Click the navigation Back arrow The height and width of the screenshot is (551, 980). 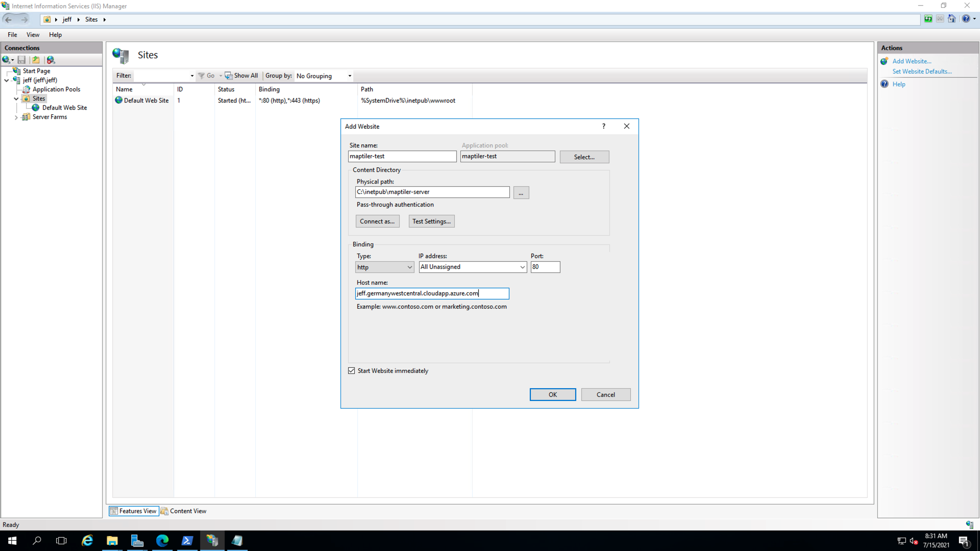click(x=8, y=19)
